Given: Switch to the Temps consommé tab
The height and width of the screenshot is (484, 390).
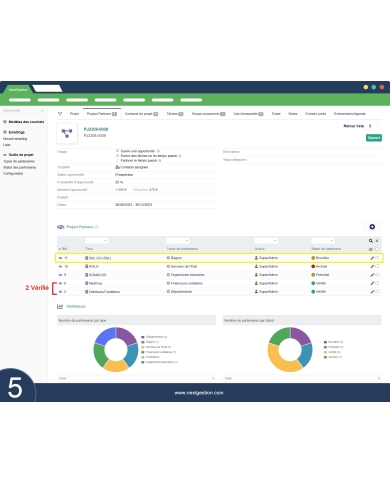Looking at the screenshot, I should [x=208, y=114].
